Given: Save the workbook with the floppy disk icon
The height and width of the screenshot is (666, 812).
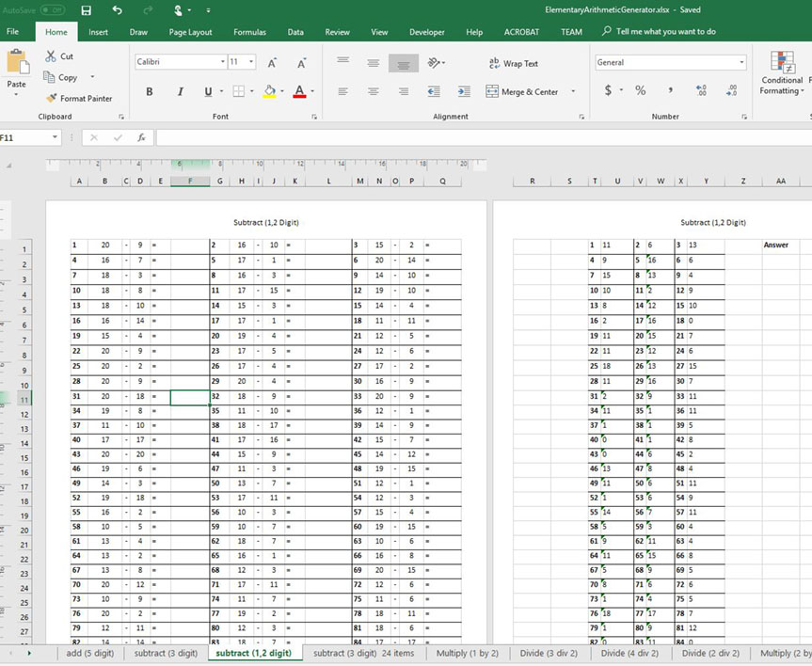Looking at the screenshot, I should tap(87, 10).
